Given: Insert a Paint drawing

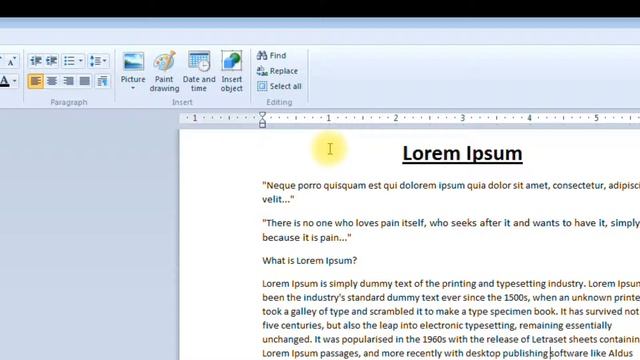Looking at the screenshot, I should (164, 72).
